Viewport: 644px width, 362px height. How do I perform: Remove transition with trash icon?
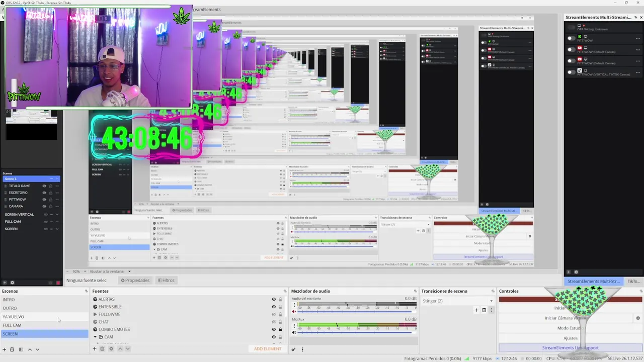coord(484,310)
